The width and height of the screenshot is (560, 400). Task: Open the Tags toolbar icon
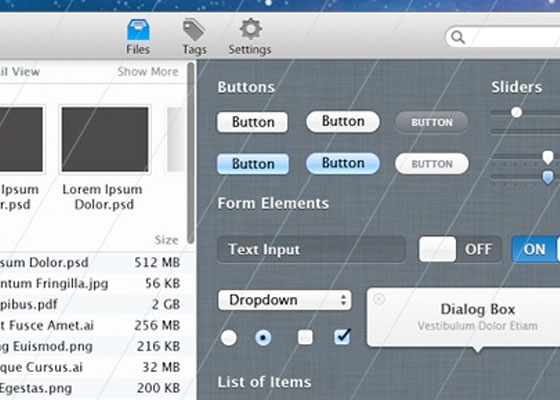click(x=194, y=37)
